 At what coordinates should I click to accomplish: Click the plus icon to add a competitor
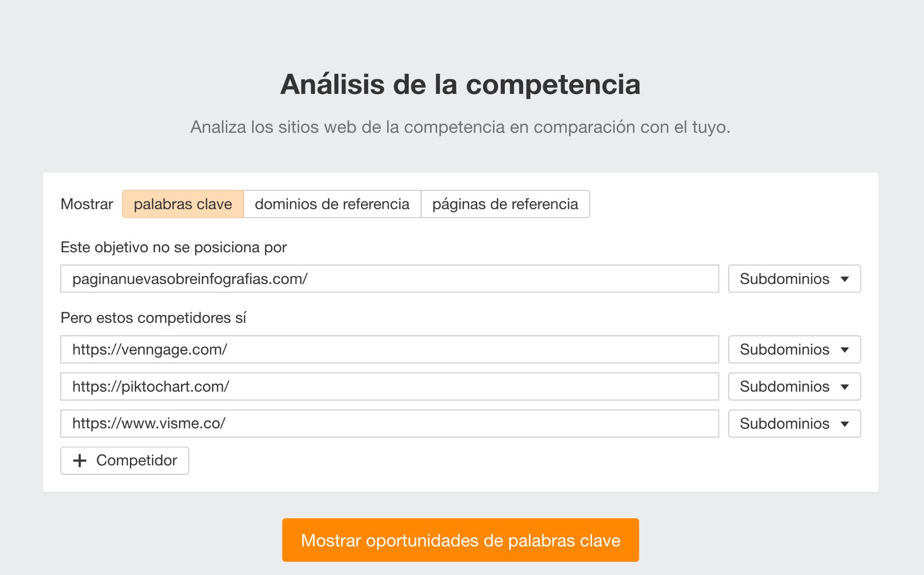pos(80,460)
